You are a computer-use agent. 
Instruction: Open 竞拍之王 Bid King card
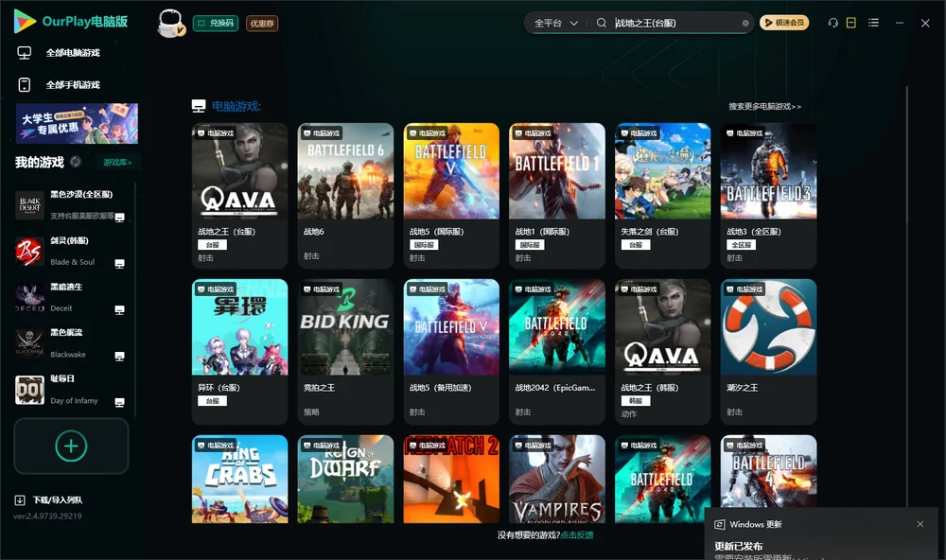(345, 352)
